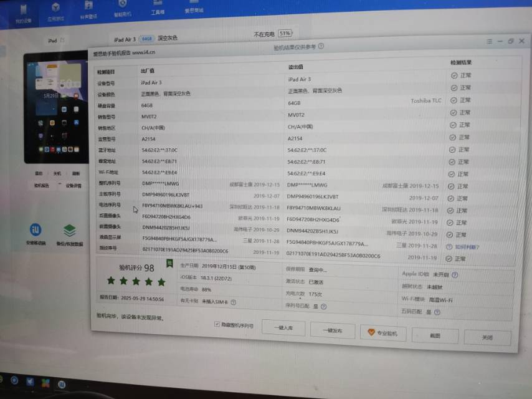This screenshot has height=399, width=532.
Task: Click 关机 shutdown button under device preview
Action: click(x=57, y=173)
